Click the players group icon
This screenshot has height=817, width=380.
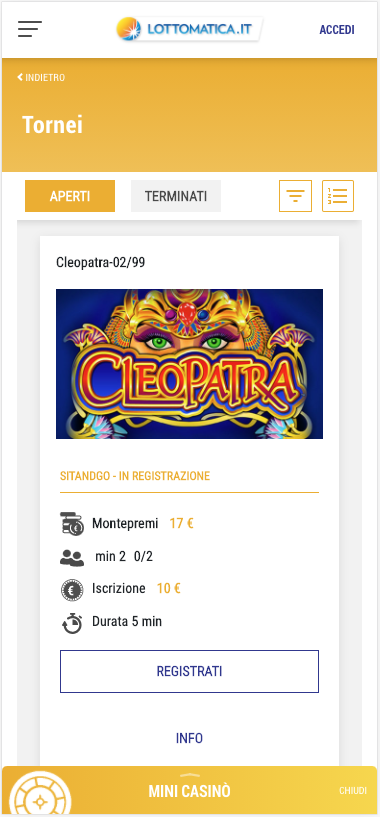pyautogui.click(x=72, y=558)
